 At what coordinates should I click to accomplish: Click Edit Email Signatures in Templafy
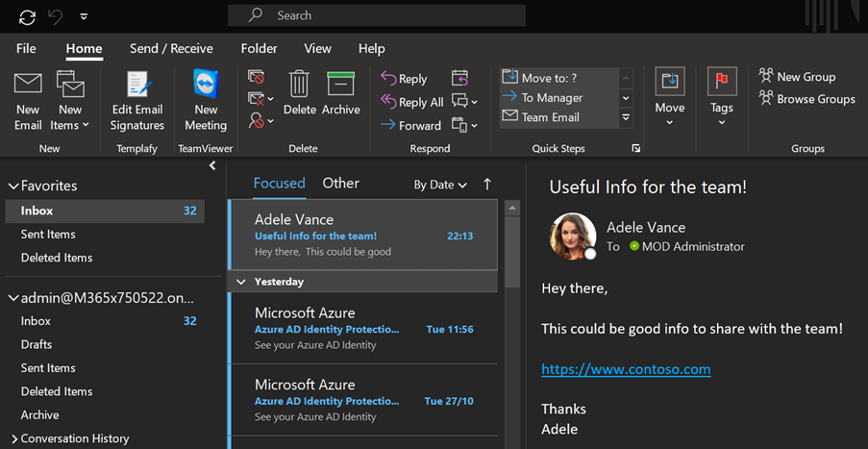pyautogui.click(x=137, y=101)
